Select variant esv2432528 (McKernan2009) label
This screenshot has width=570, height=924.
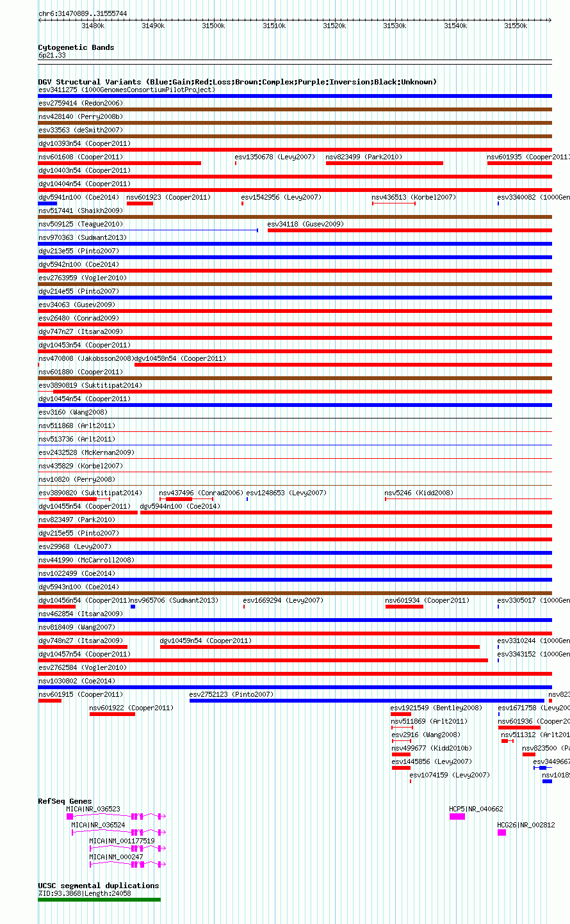pyautogui.click(x=86, y=452)
